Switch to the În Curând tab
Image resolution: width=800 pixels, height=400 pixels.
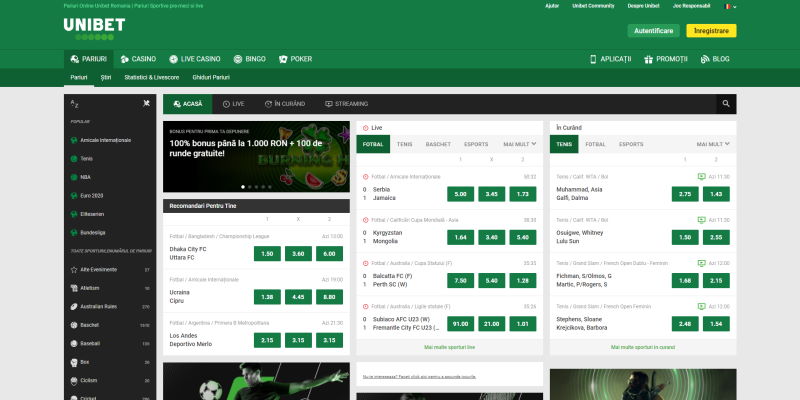point(285,104)
